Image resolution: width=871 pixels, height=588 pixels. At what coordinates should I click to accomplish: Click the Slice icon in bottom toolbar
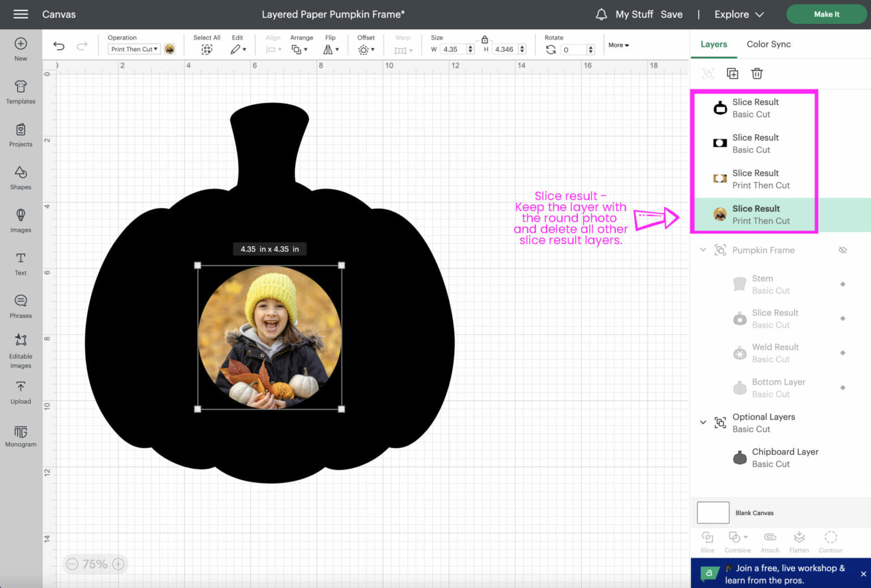(707, 540)
